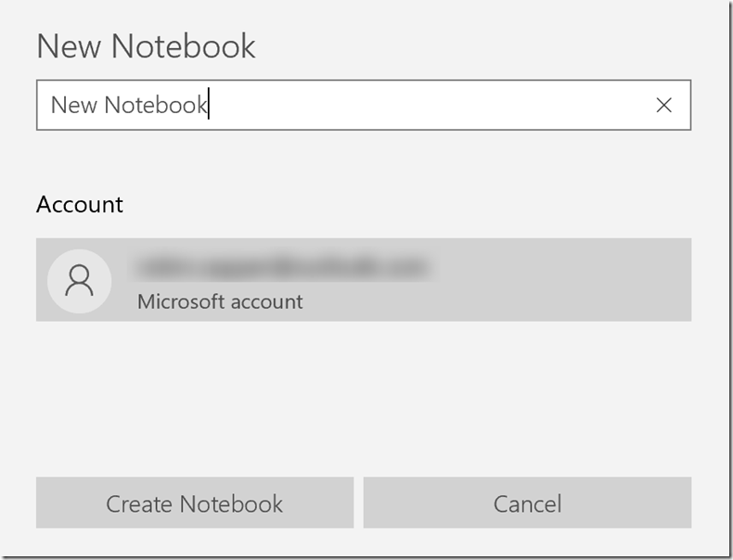The width and height of the screenshot is (733, 560).
Task: Click the blurred account email address
Action: pos(281,267)
